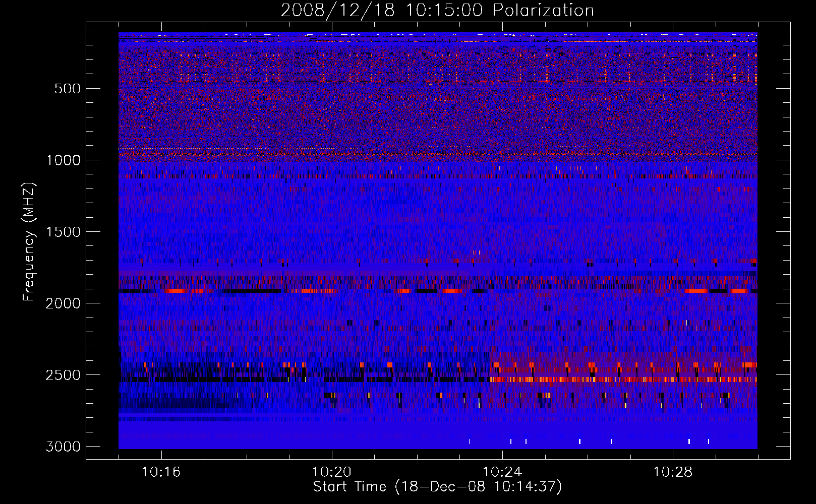
Task: Click the plot title '2008/12/18 10:15:00 Polarization'
Action: [437, 10]
